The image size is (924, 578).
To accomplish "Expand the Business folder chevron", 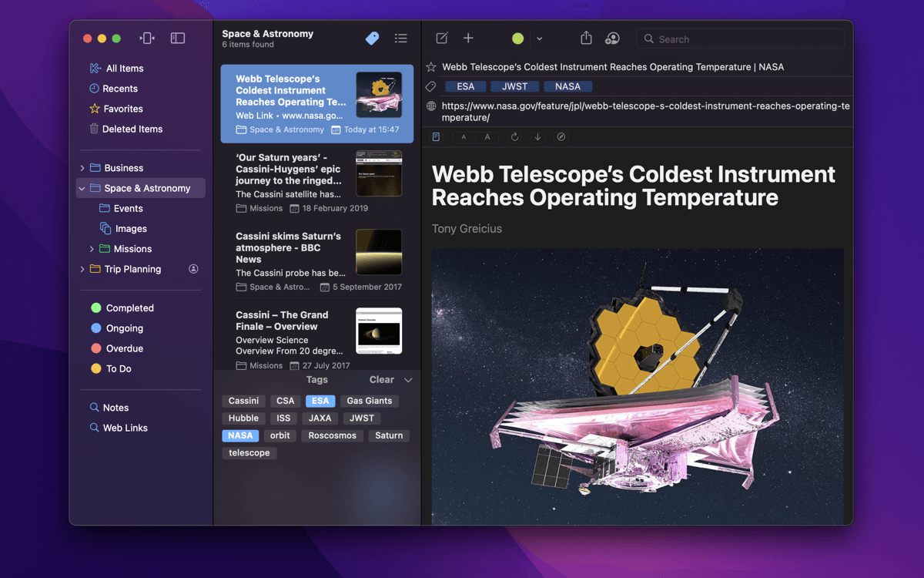I will pos(82,168).
